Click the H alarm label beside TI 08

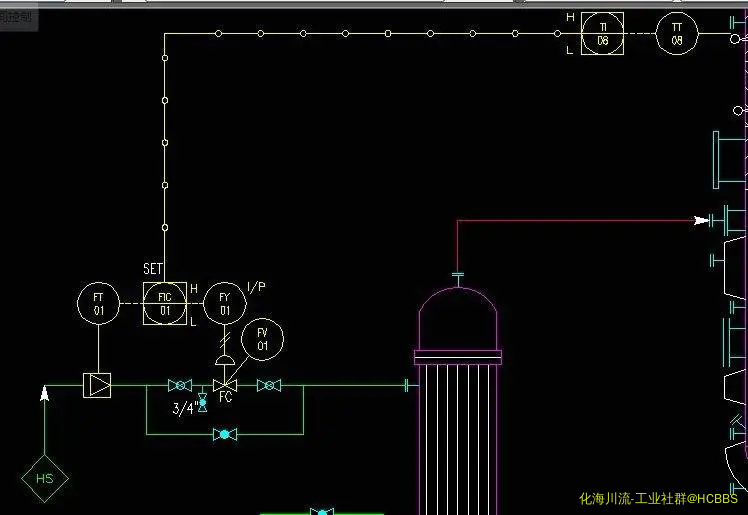[570, 17]
